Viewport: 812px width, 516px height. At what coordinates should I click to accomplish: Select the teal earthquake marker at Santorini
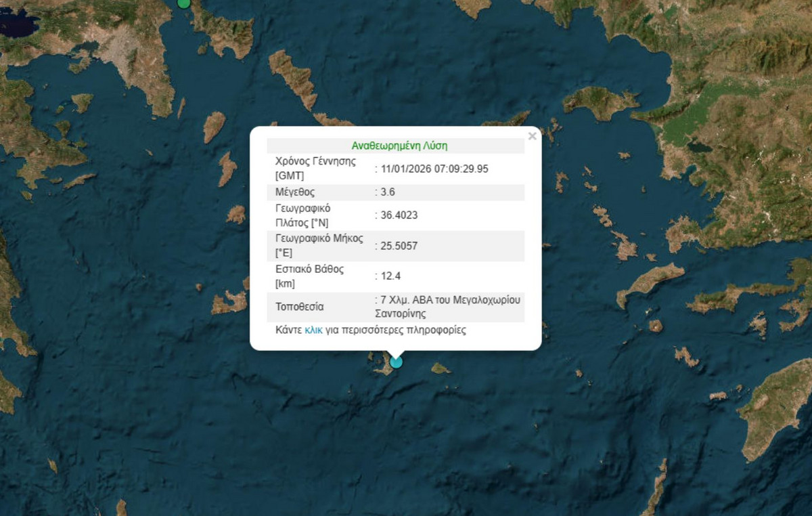[x=396, y=362]
